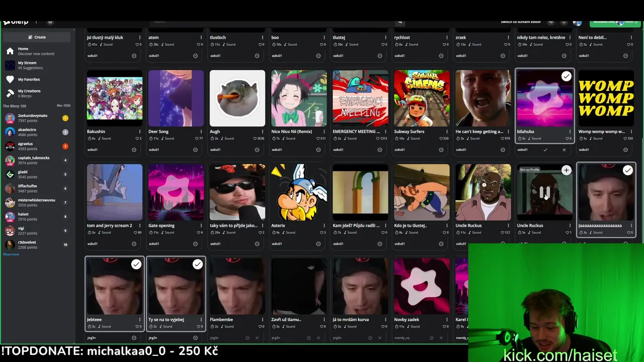Click minus circle on Asterix card
This screenshot has width=644, height=362.
(318, 244)
